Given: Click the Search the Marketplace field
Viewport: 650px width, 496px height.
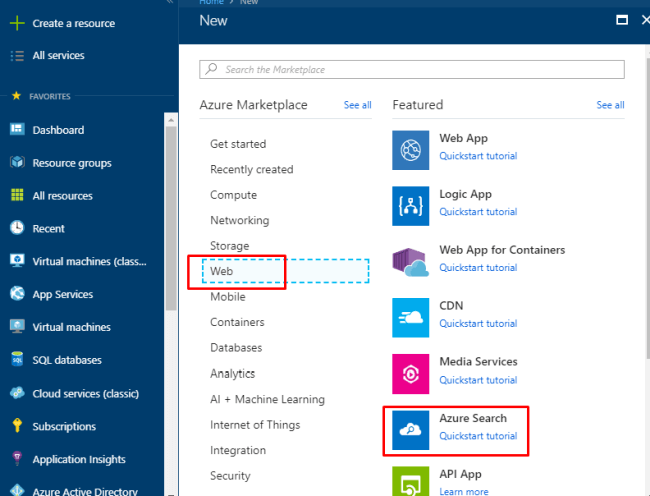Looking at the screenshot, I should 412,69.
